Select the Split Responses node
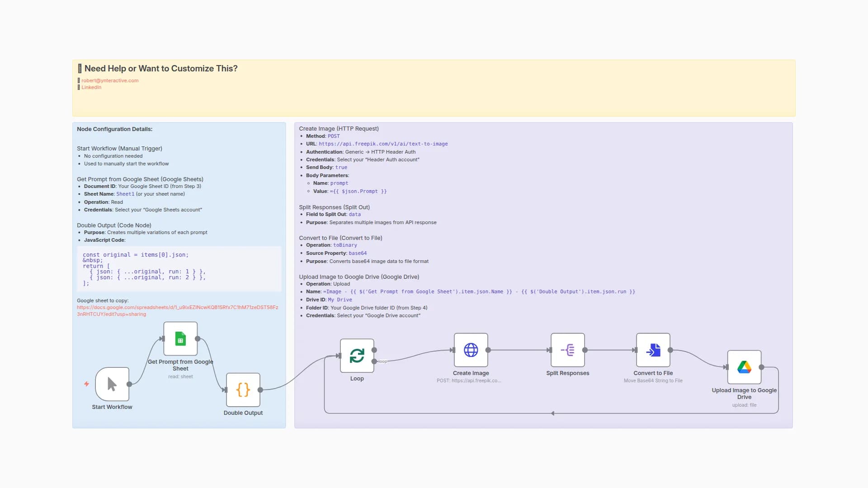Screen dimensions: 868x488 point(568,350)
